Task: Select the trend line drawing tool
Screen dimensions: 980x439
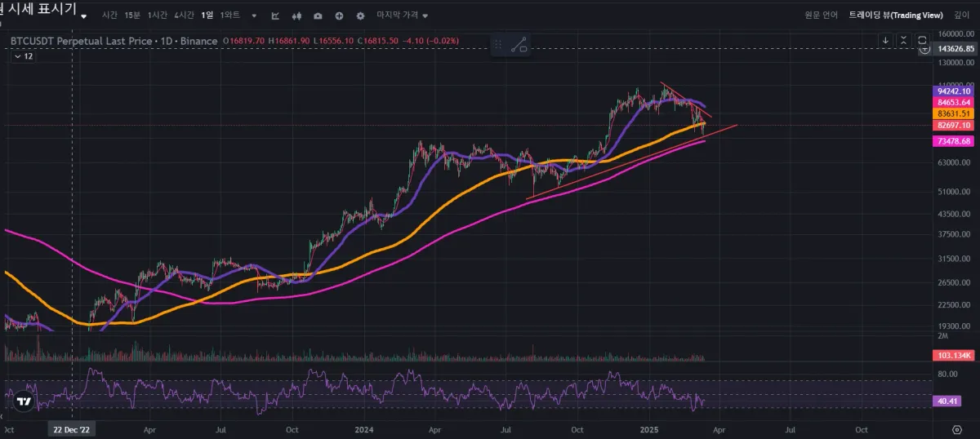Action: [x=519, y=45]
